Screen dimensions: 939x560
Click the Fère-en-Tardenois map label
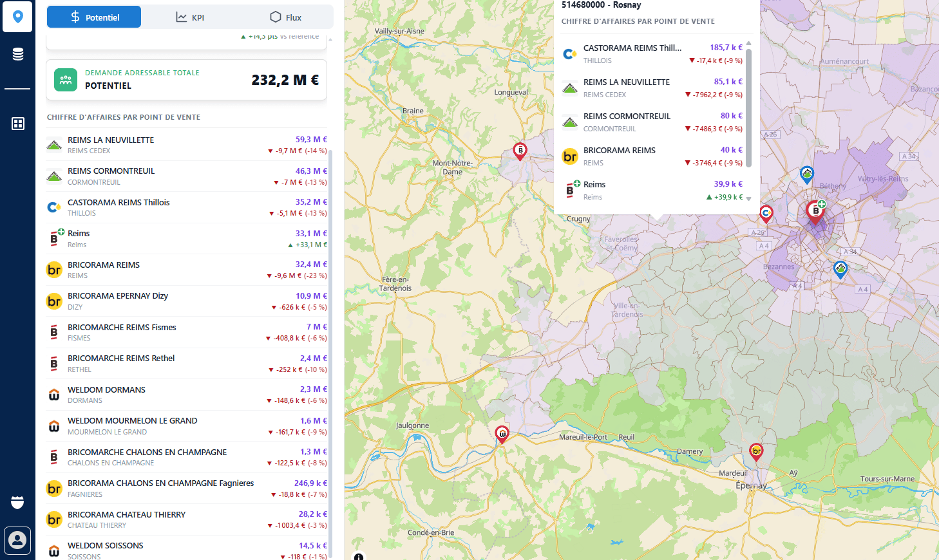tap(395, 284)
